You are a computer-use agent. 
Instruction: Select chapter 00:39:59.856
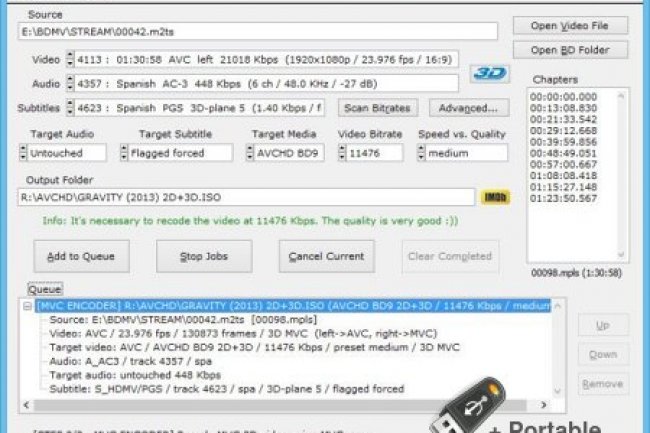coord(563,142)
